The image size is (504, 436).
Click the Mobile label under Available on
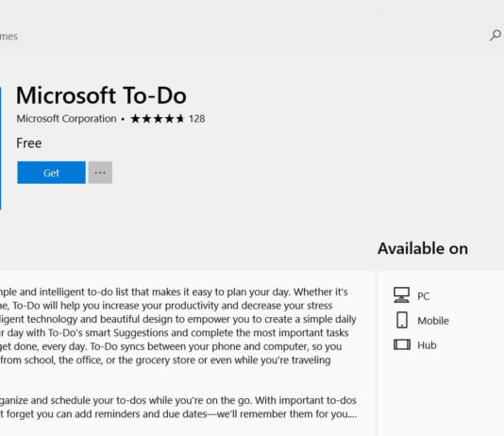tap(433, 321)
